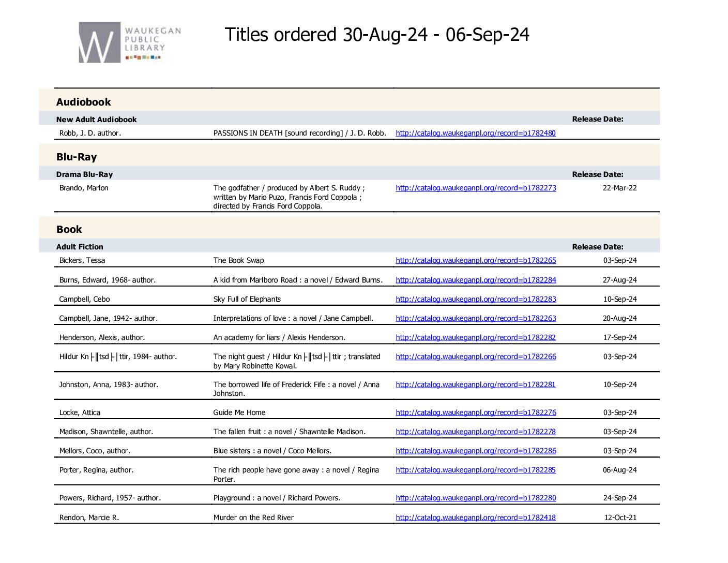Click Release Date label in the Drama Blu-Ray row
The image size is (728, 563).
[x=598, y=174]
